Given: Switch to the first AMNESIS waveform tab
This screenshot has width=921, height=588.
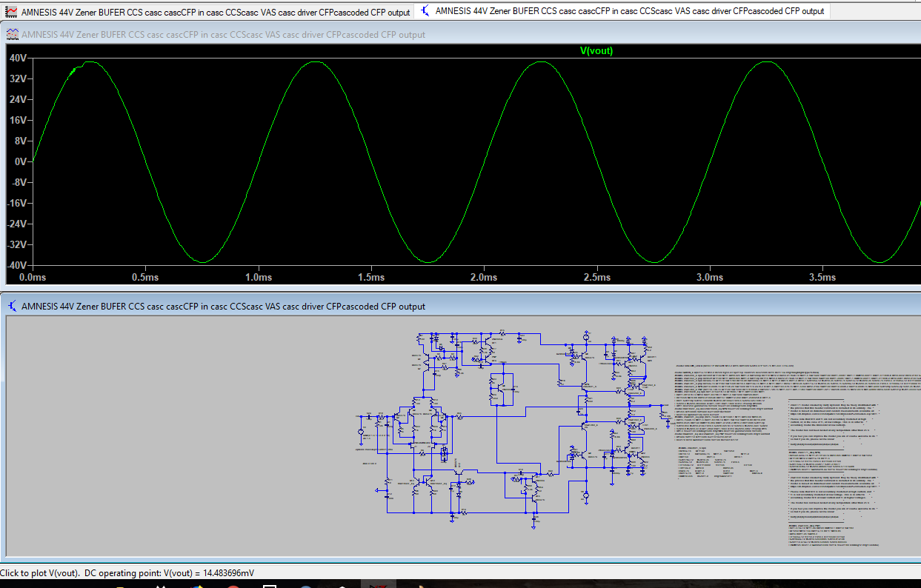Looking at the screenshot, I should pos(207,12).
